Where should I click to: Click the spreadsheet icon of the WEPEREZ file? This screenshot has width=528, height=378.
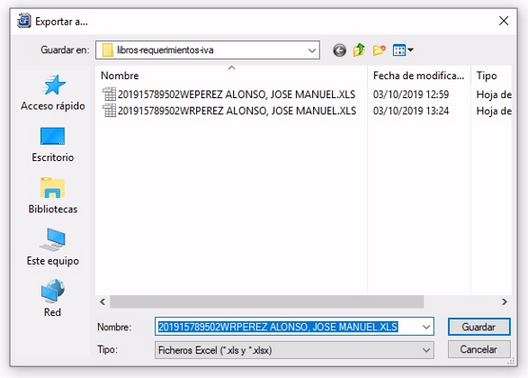click(109, 94)
